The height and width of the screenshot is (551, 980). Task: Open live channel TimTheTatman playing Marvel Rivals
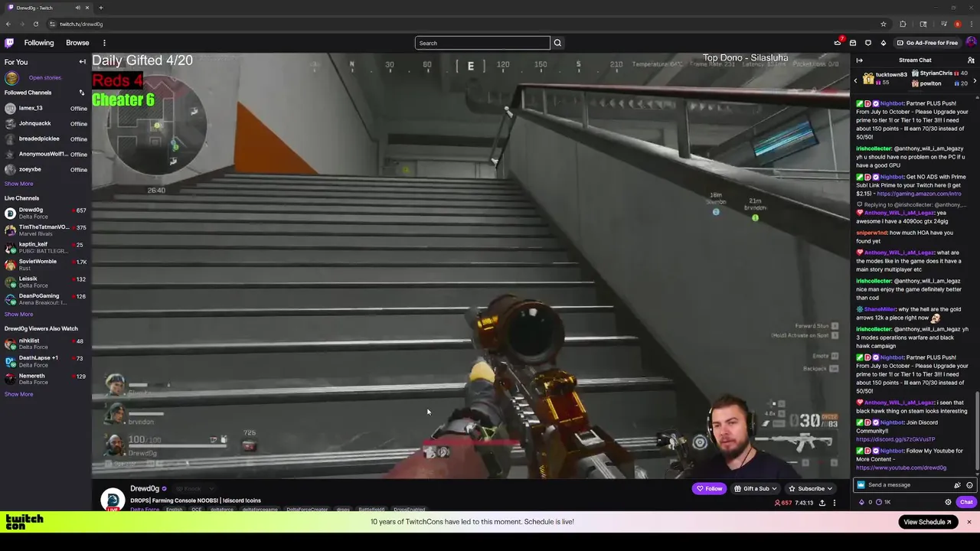pos(45,230)
